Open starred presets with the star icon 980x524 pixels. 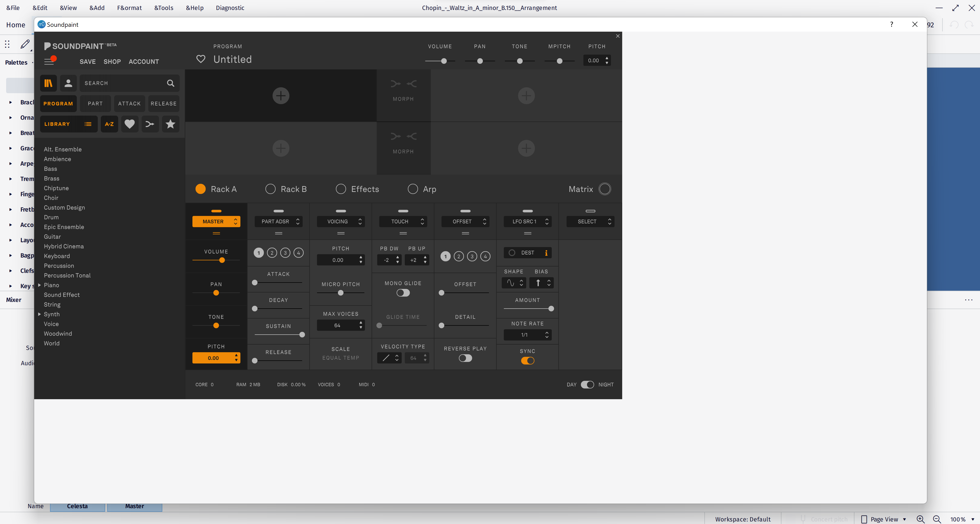coord(170,124)
